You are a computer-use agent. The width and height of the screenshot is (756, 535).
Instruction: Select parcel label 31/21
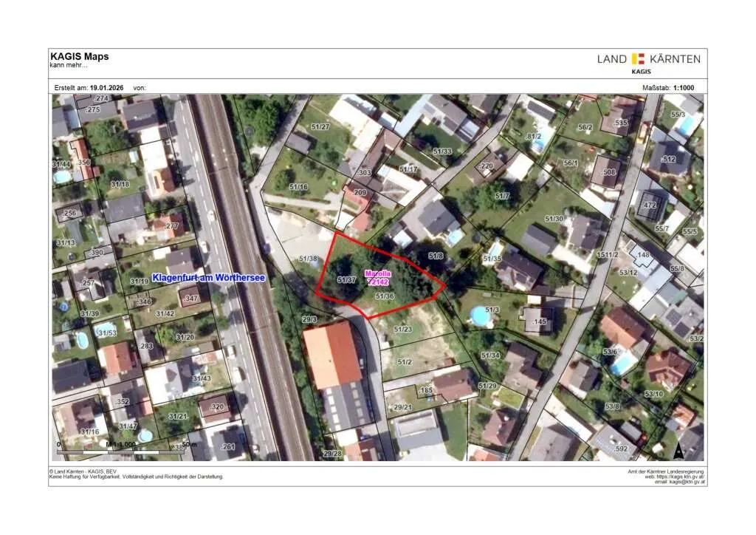coord(178,416)
